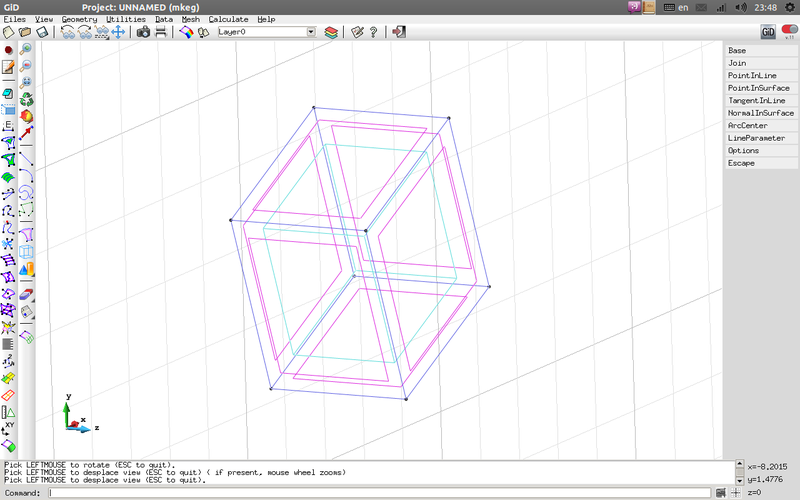Select the pink NURBS surface tool
Viewport: 800px width, 500px height.
(x=26, y=235)
